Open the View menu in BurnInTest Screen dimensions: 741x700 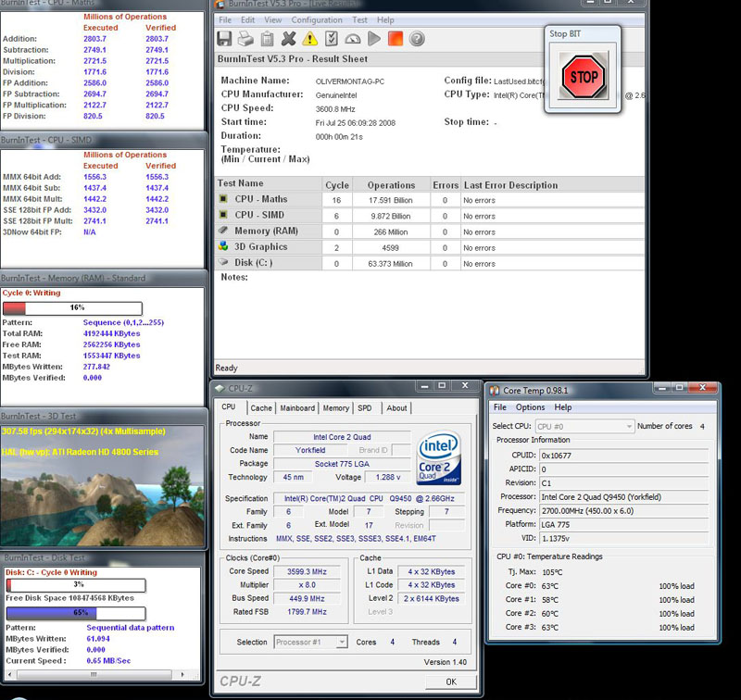[272, 19]
